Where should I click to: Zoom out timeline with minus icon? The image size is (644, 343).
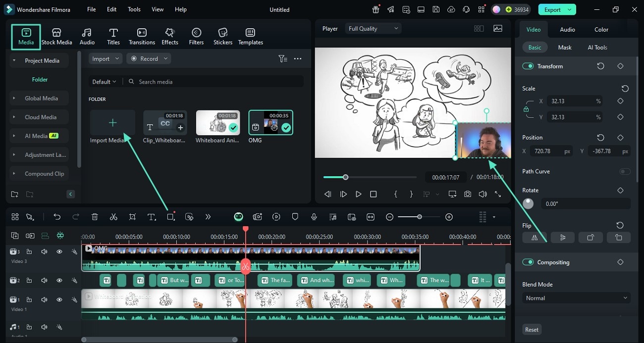390,217
